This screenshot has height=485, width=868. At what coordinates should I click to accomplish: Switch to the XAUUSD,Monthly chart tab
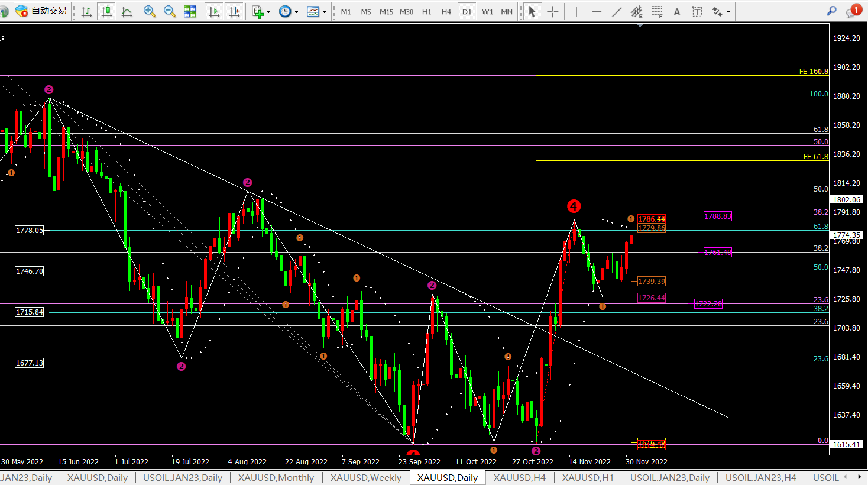coord(276,477)
